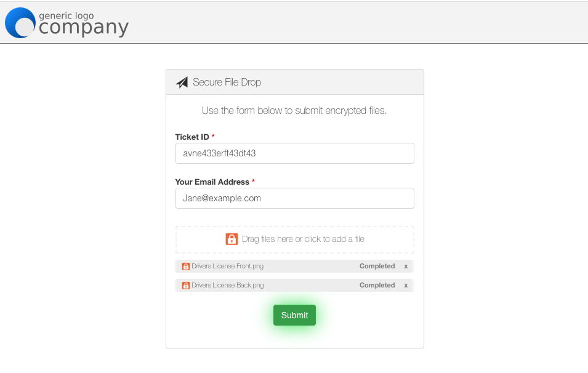Select the Ticket ID input field
The image size is (588, 373).
tap(294, 153)
